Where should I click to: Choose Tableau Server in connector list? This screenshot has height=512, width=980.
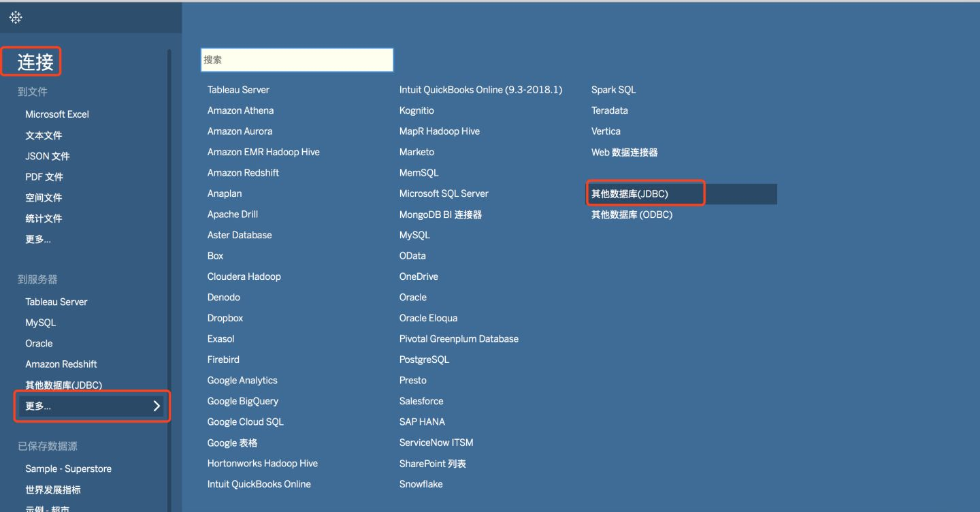pyautogui.click(x=238, y=90)
